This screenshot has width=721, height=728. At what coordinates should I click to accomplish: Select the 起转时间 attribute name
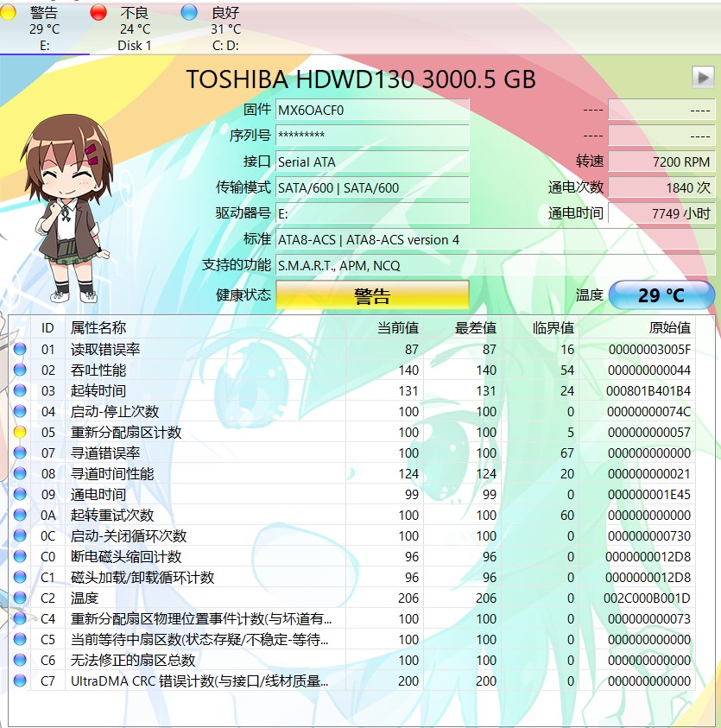(x=98, y=391)
